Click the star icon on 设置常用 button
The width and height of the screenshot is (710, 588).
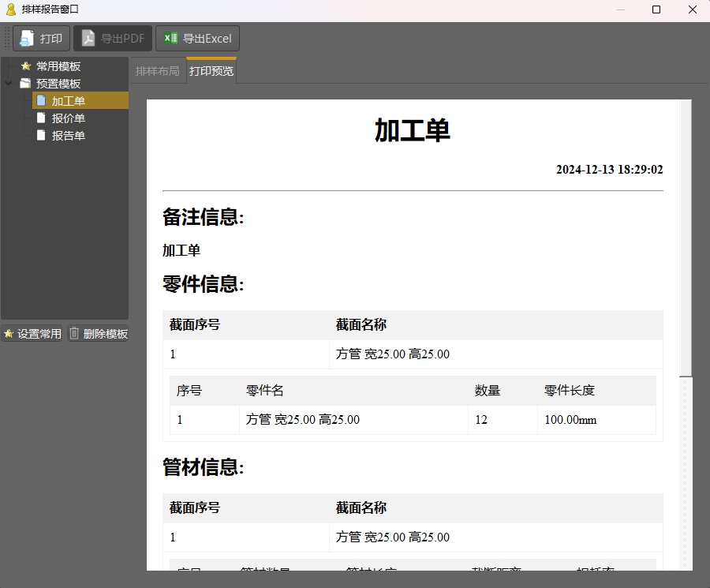[9, 334]
